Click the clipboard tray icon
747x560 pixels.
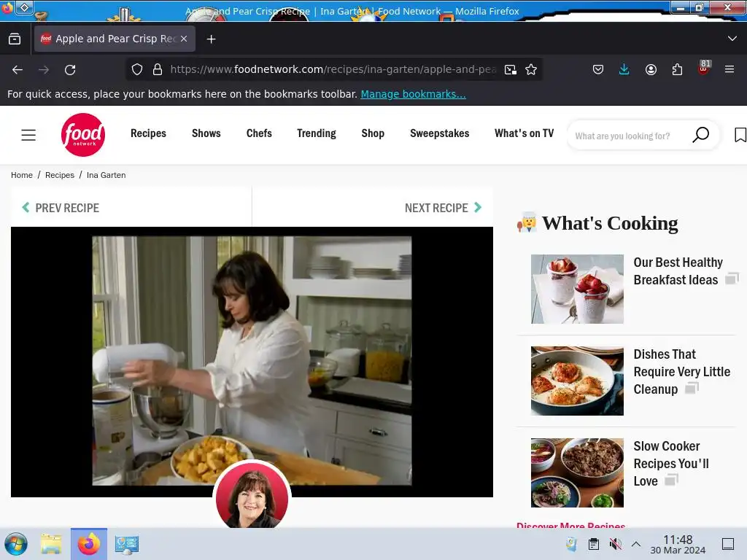point(594,544)
